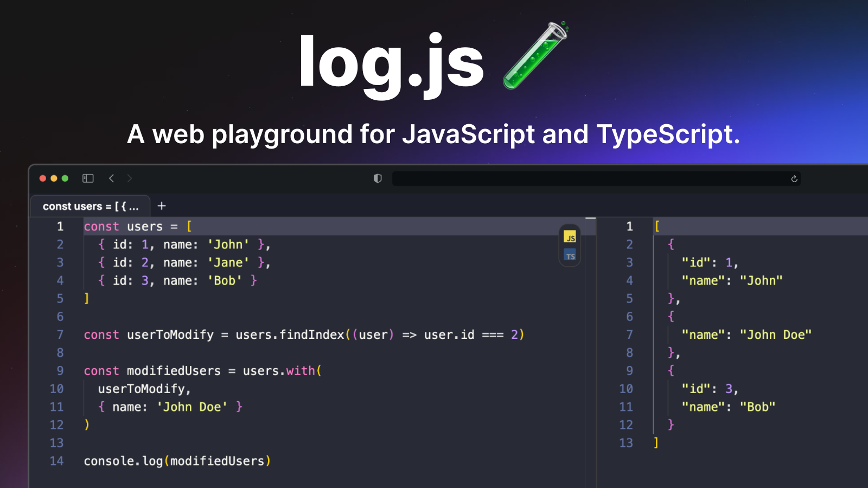Focus the browser address bar
This screenshot has width=868, height=488.
click(x=596, y=178)
